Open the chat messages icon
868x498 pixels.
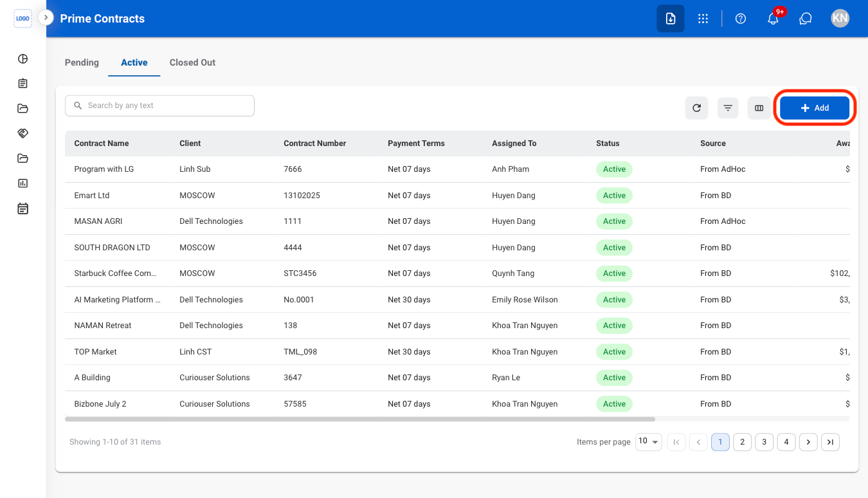tap(806, 19)
